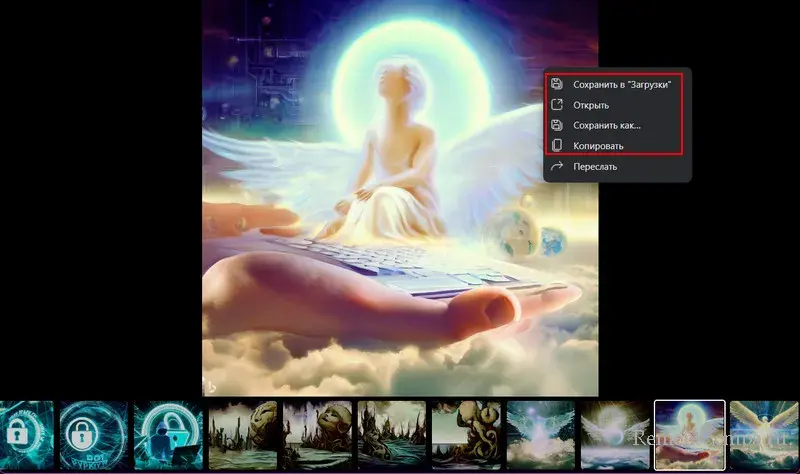800x474 pixels.
Task: Select the second padlock thumbnail with circular rings
Action: [x=92, y=435]
